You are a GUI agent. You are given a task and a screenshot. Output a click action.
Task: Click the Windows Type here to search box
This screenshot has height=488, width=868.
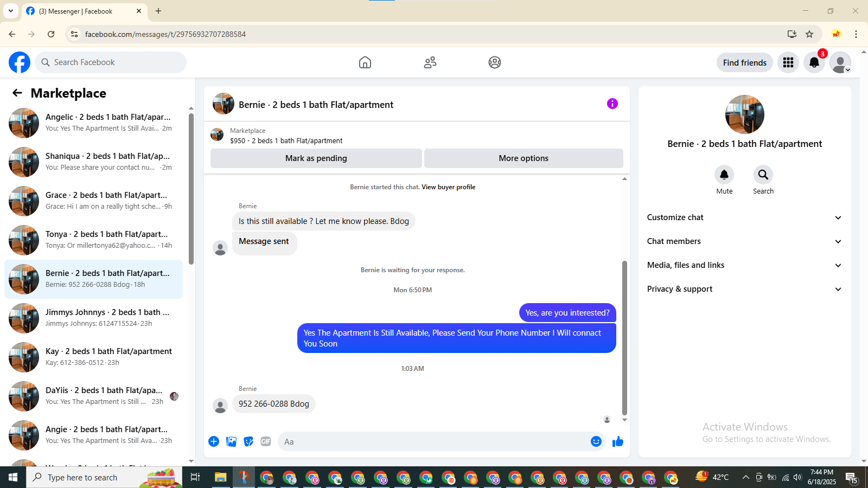[x=104, y=477]
